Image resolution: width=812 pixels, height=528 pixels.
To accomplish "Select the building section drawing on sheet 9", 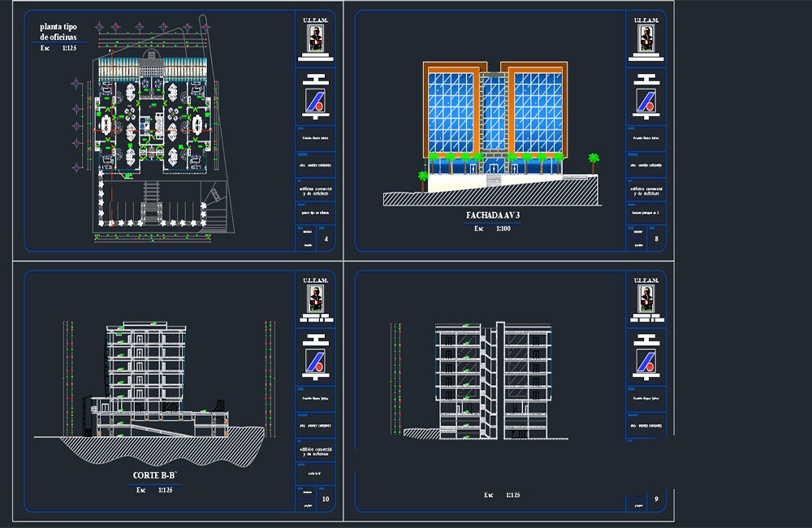I will click(493, 381).
